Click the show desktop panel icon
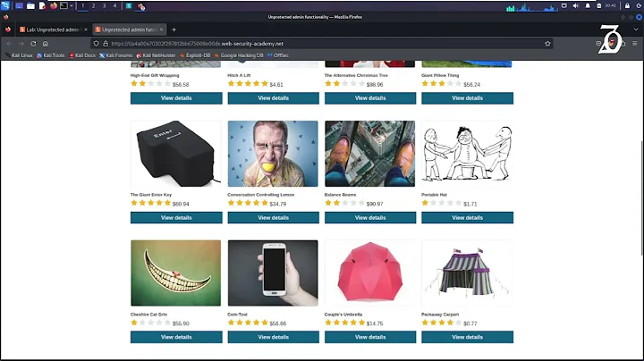The height and width of the screenshot is (361, 644). click(20, 6)
